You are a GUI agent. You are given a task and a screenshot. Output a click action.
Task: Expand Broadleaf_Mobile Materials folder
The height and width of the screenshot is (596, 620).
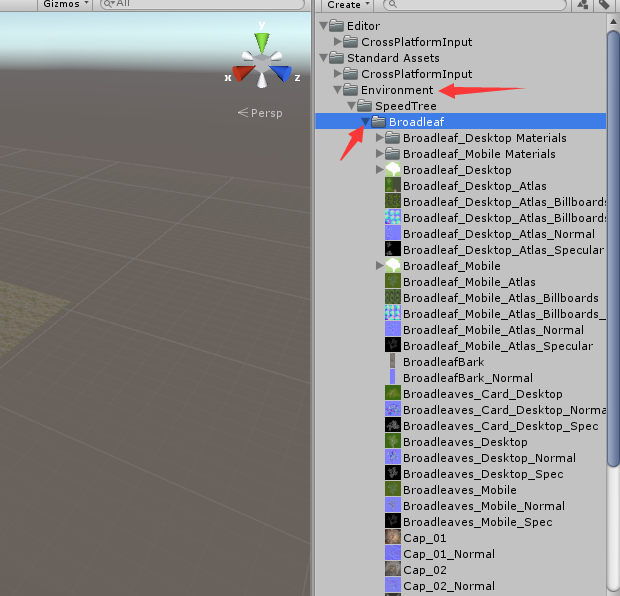tap(380, 153)
